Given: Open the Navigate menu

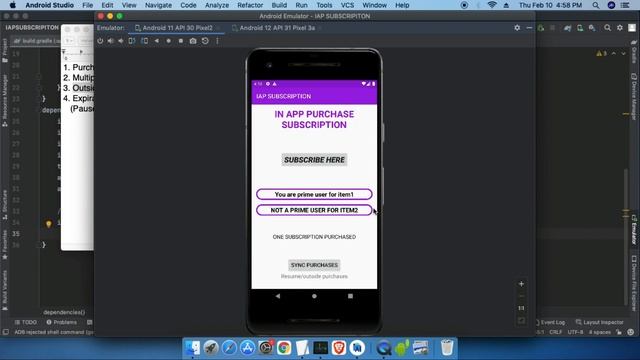Looking at the screenshot, I should 158,5.
